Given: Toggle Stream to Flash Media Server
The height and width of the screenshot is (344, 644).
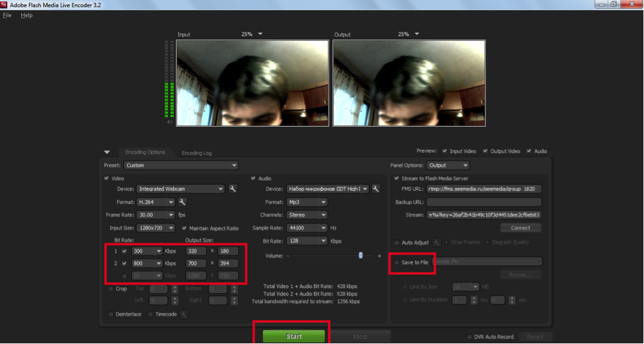Looking at the screenshot, I should click(396, 178).
